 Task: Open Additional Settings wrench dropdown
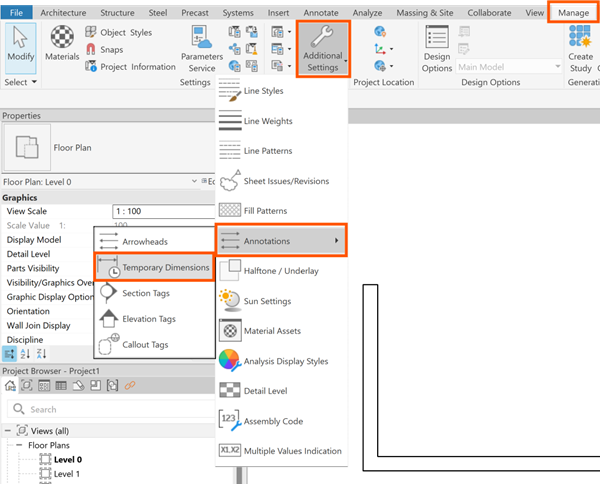[x=323, y=49]
